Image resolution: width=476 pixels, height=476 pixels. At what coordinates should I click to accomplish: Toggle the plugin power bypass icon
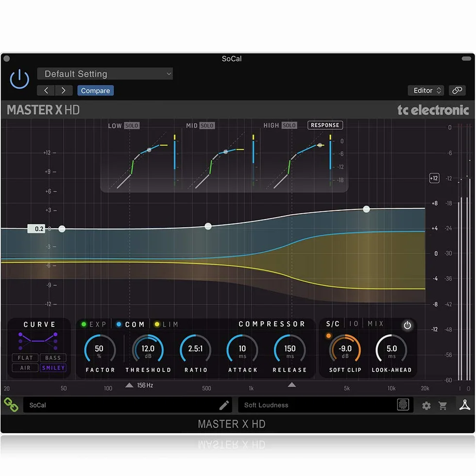click(x=19, y=79)
